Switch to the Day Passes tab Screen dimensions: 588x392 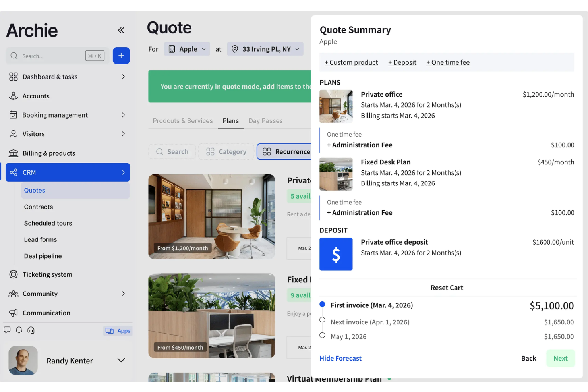[x=265, y=121]
